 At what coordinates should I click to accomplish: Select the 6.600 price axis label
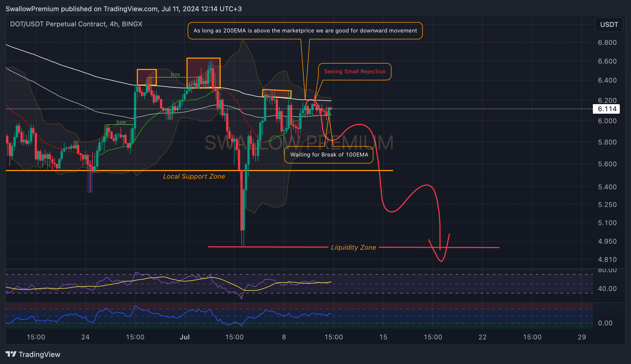pos(607,61)
